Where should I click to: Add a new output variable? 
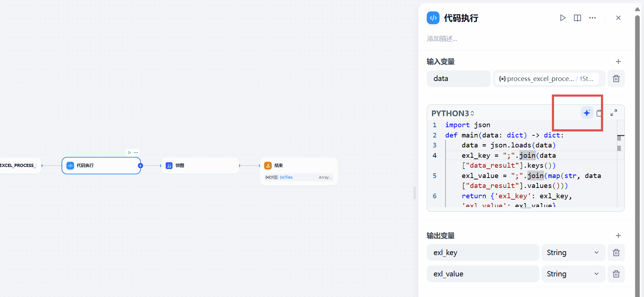pyautogui.click(x=618, y=236)
